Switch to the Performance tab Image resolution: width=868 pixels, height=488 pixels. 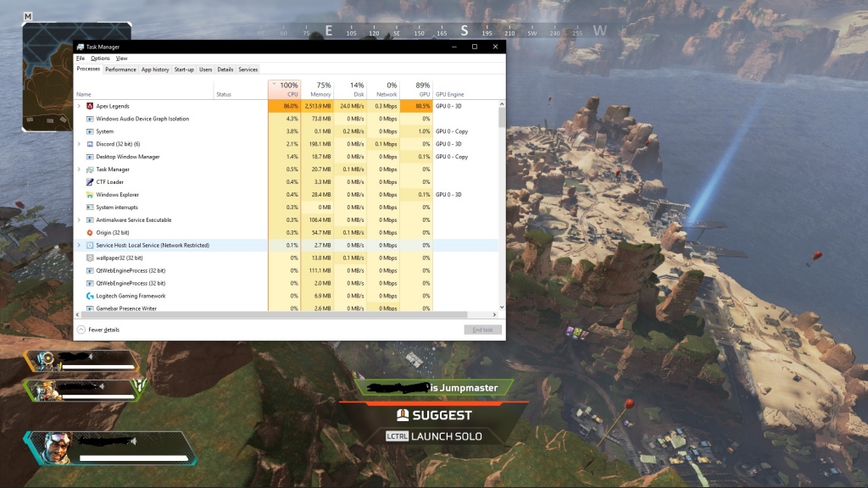(120, 69)
